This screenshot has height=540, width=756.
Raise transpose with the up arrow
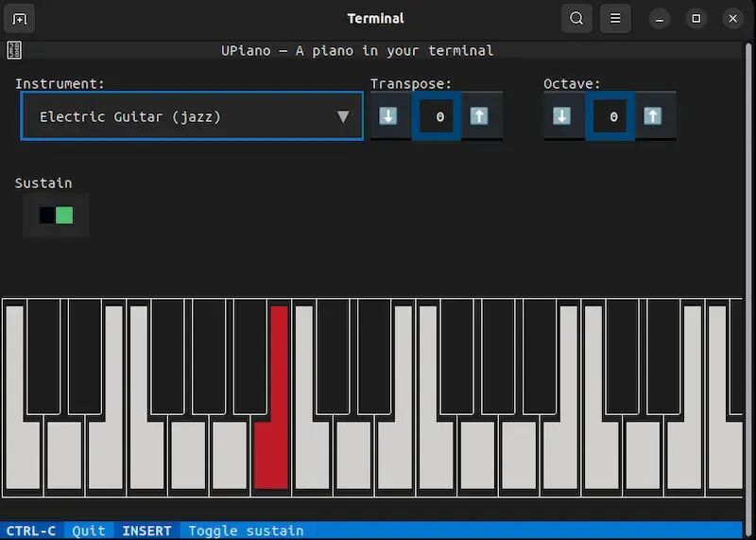click(x=479, y=116)
